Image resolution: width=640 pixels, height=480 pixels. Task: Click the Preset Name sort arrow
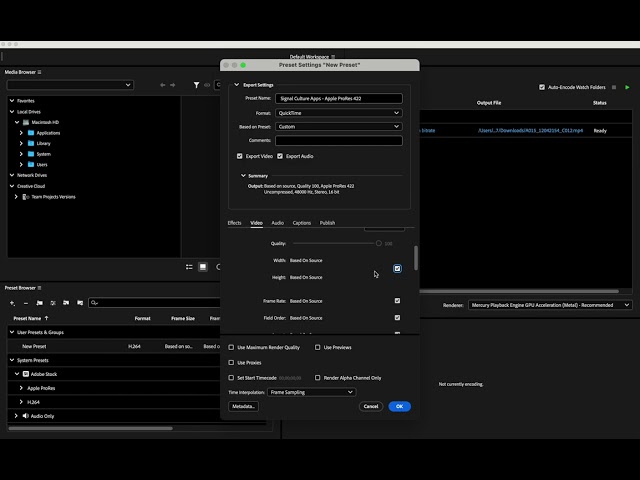(x=46, y=318)
